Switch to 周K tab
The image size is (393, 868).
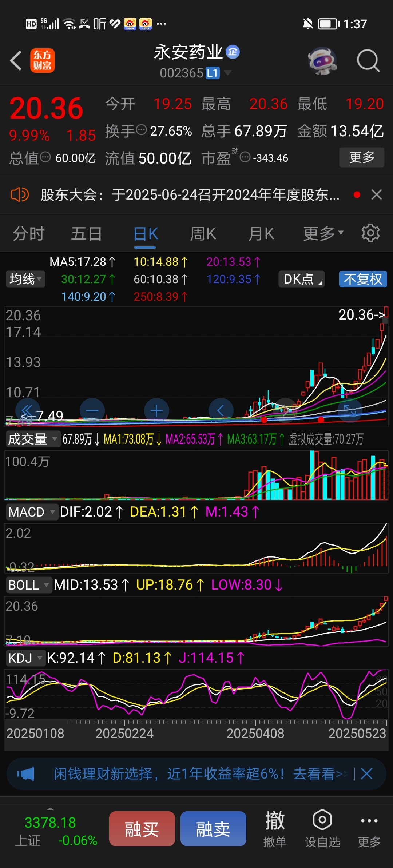(203, 233)
